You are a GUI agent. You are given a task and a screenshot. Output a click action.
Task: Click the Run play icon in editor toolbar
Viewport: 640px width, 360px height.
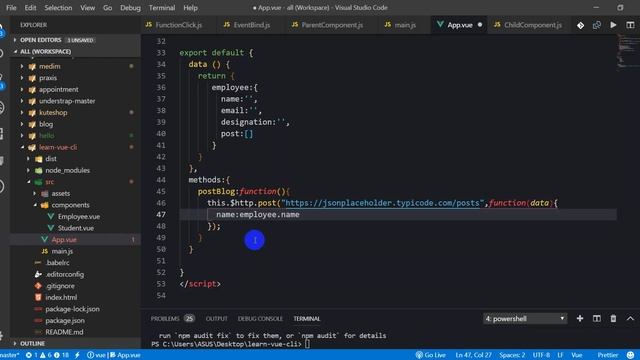tap(613, 25)
